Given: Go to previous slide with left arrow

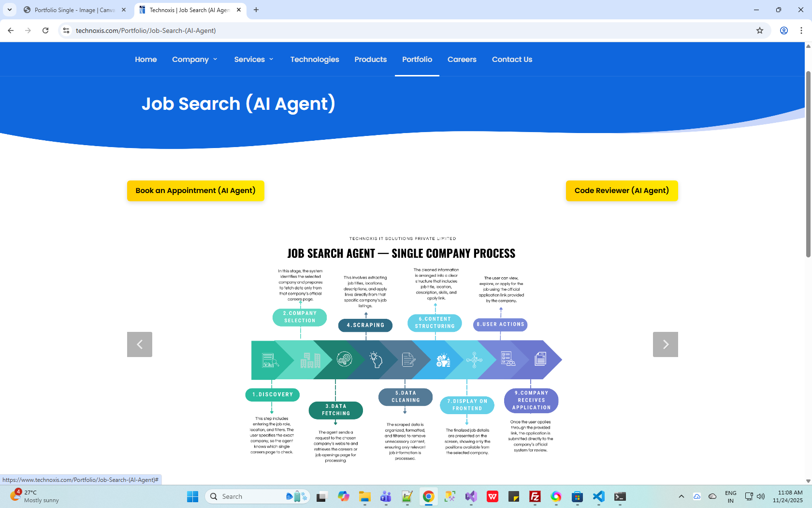Looking at the screenshot, I should [x=140, y=344].
